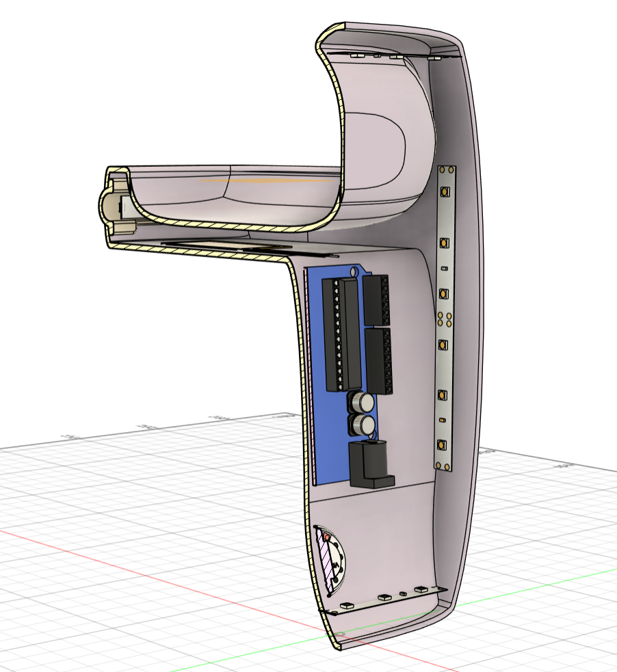The width and height of the screenshot is (617, 672).
Task: Select the dark flat plate under the tray
Action: tap(249, 250)
